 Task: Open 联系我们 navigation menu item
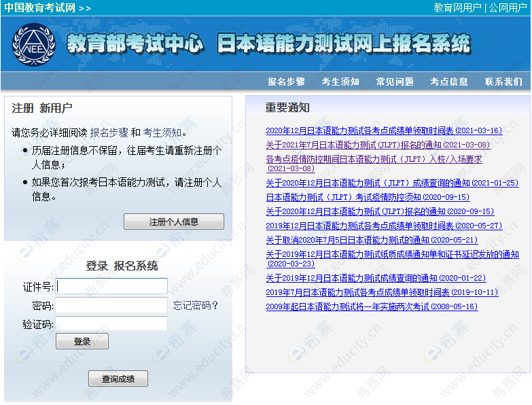tap(503, 82)
